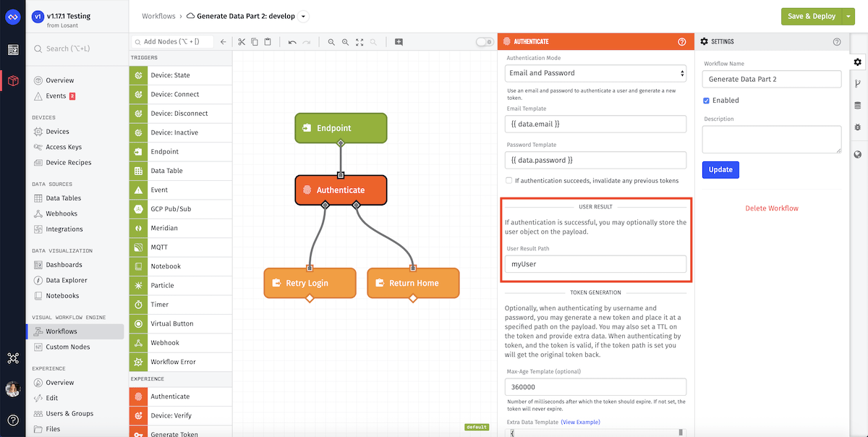
Task: Open the develop version dropdown
Action: coord(303,16)
